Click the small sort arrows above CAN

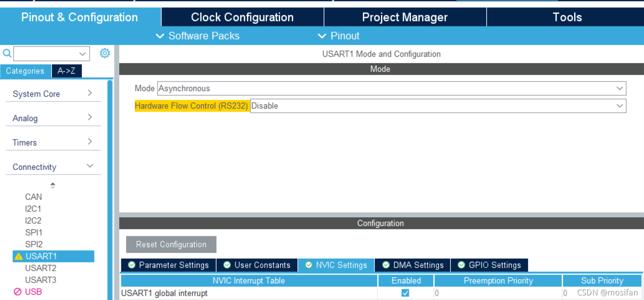click(x=53, y=185)
